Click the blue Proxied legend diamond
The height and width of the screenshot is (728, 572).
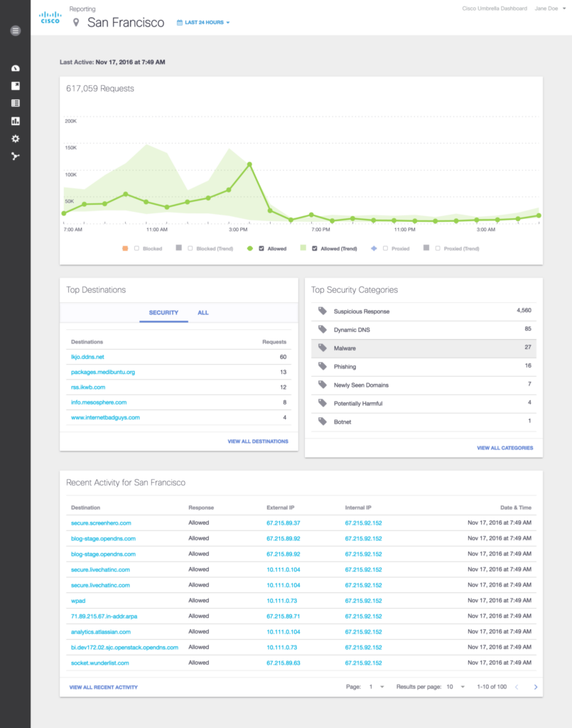point(374,248)
